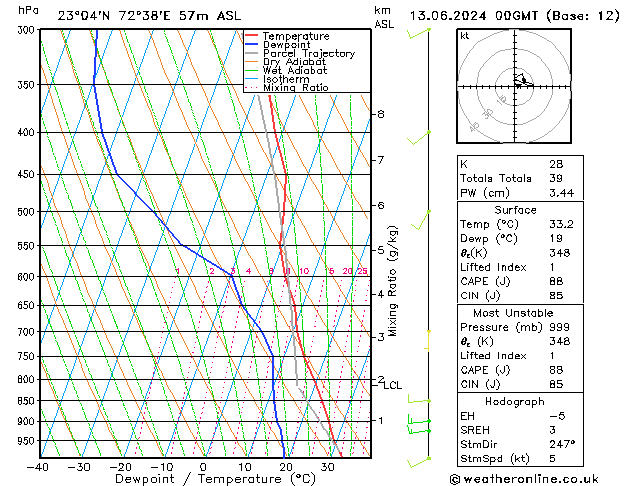629x486 pixels.
Task: Click the surface Dewp value 19
Action: pyautogui.click(x=556, y=239)
